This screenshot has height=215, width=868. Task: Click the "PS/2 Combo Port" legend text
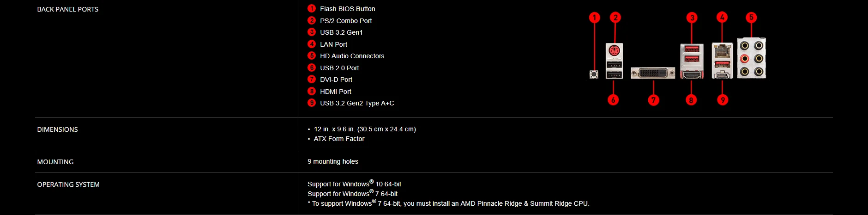pos(346,21)
